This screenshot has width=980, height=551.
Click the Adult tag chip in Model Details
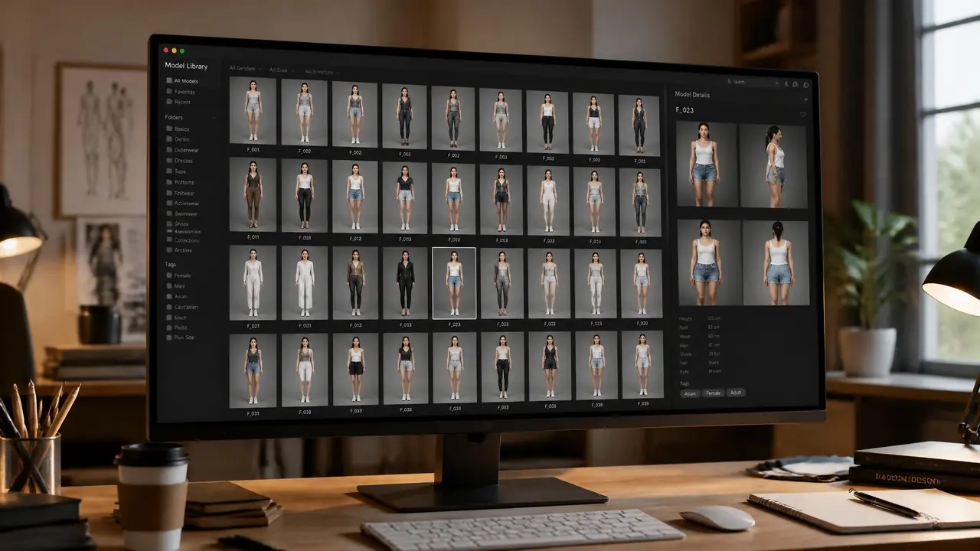[x=736, y=393]
